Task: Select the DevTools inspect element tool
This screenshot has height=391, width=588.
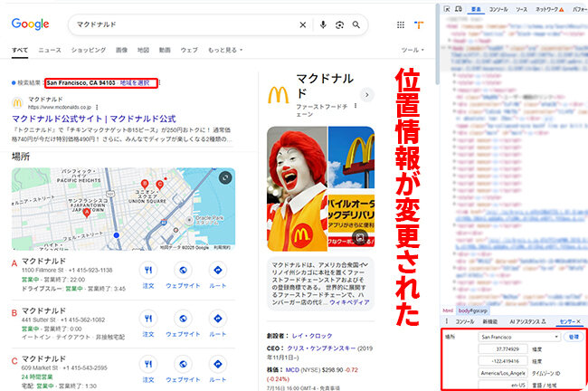Action: [x=447, y=9]
